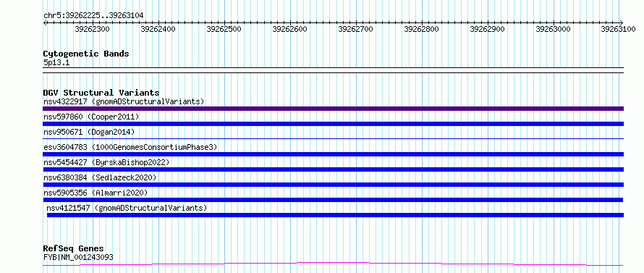
Task: Click the chr5:39262225..39263104 region label
Action: [x=93, y=16]
